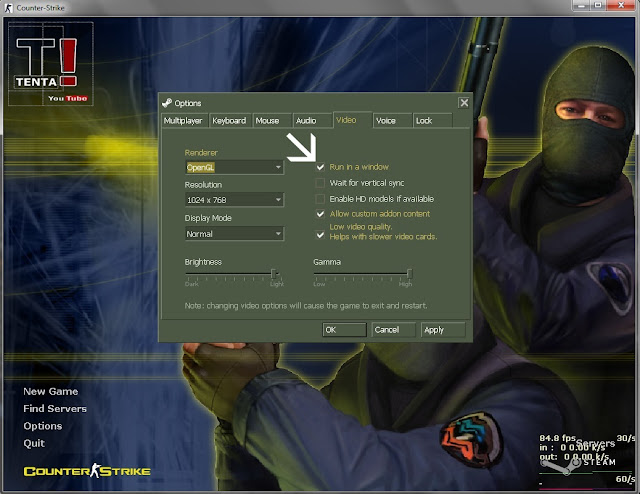640x494 pixels.
Task: Close the Counter-Strike window
Action: point(621,5)
